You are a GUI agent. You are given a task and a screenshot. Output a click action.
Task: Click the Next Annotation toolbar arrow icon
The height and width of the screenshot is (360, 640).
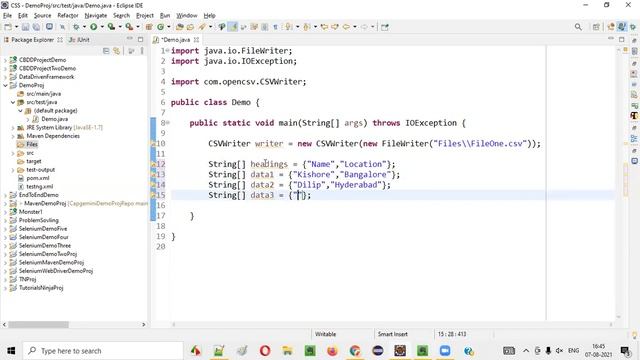pyautogui.click(x=289, y=27)
